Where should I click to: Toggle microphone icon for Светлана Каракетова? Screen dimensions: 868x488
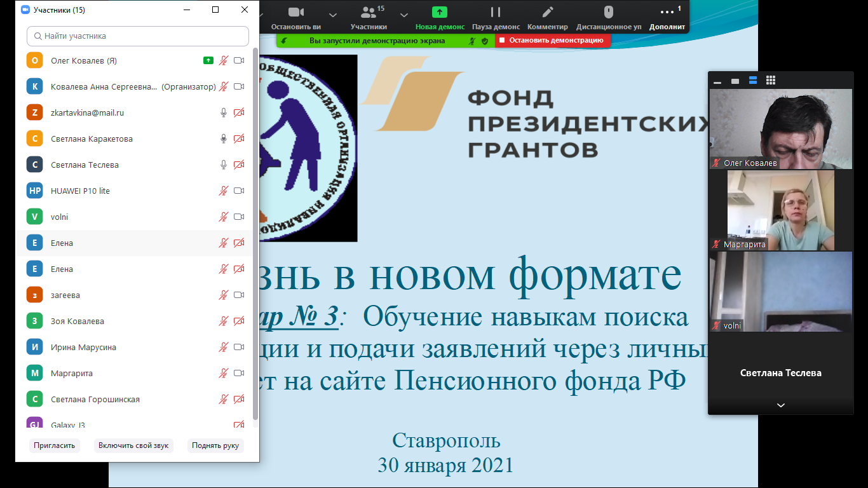coord(224,139)
